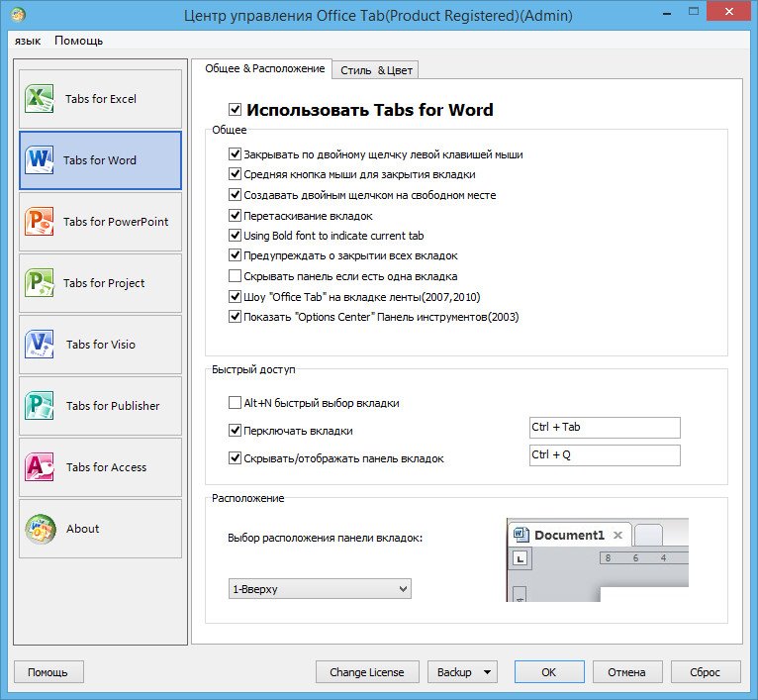Screen dimensions: 758x700
Task: Toggle Использовать Tabs for Word checkbox
Action: click(x=235, y=109)
